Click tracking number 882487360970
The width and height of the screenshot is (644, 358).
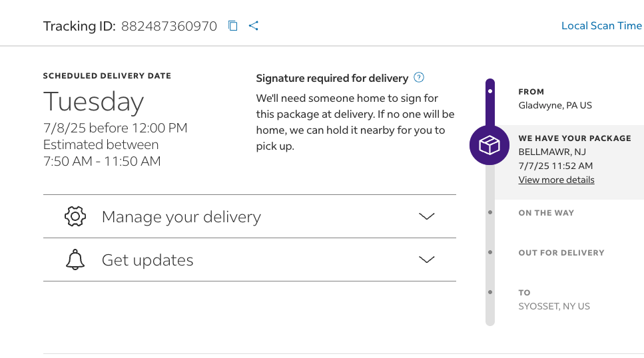click(168, 26)
